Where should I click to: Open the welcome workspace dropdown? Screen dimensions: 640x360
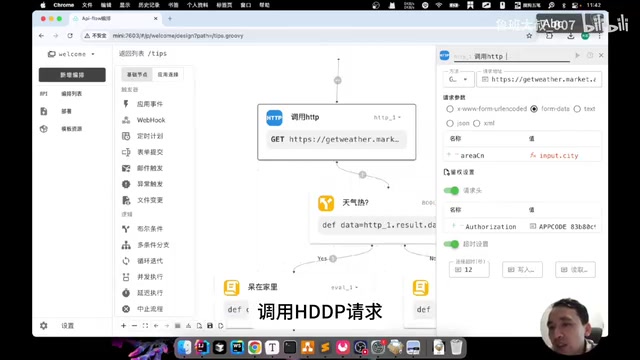click(x=71, y=54)
